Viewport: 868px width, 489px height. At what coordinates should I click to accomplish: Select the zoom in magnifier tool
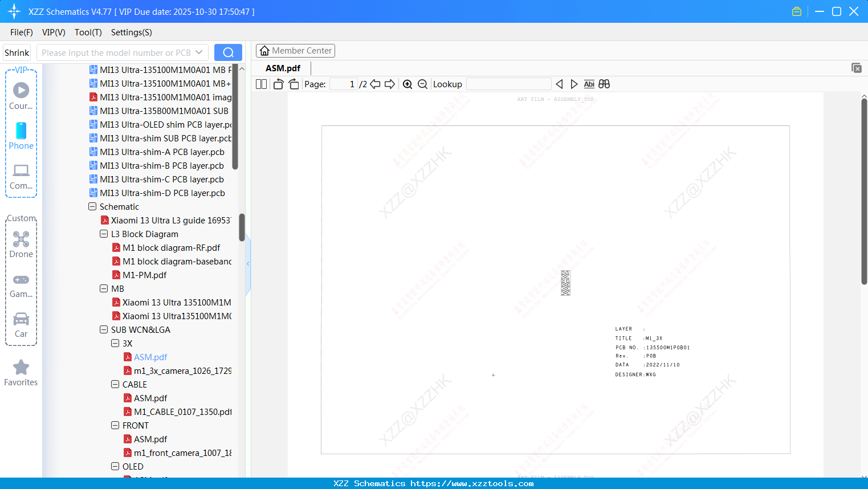click(407, 84)
